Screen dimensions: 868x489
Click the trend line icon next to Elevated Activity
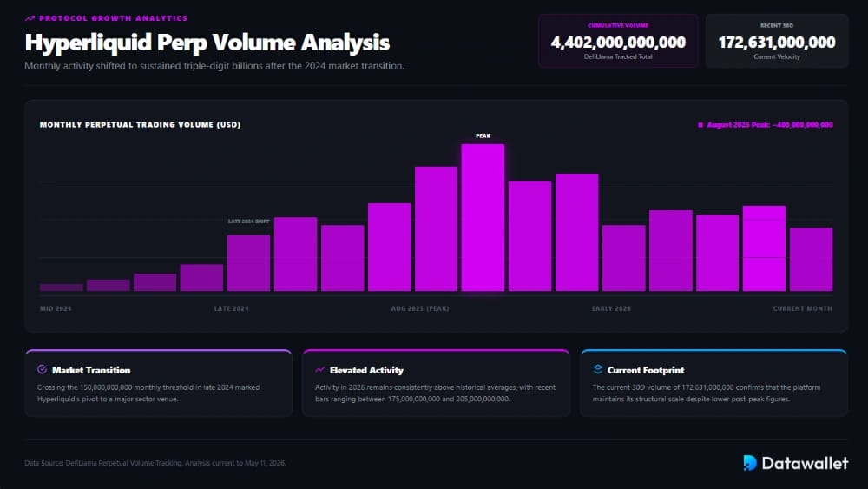320,369
